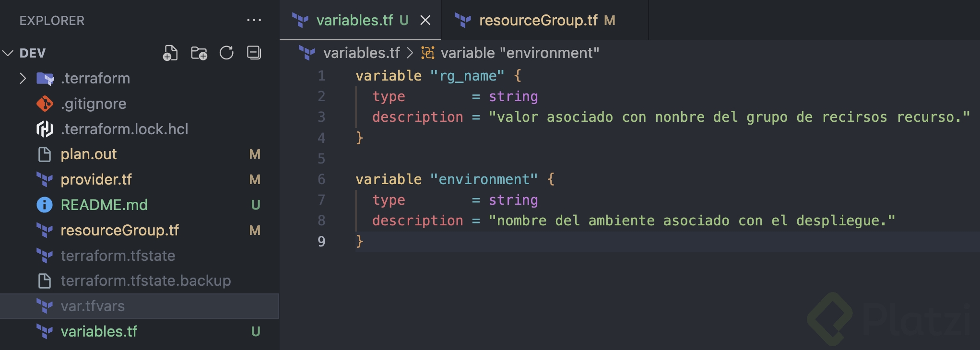
Task: Click the .gitignore git icon
Action: 45,104
